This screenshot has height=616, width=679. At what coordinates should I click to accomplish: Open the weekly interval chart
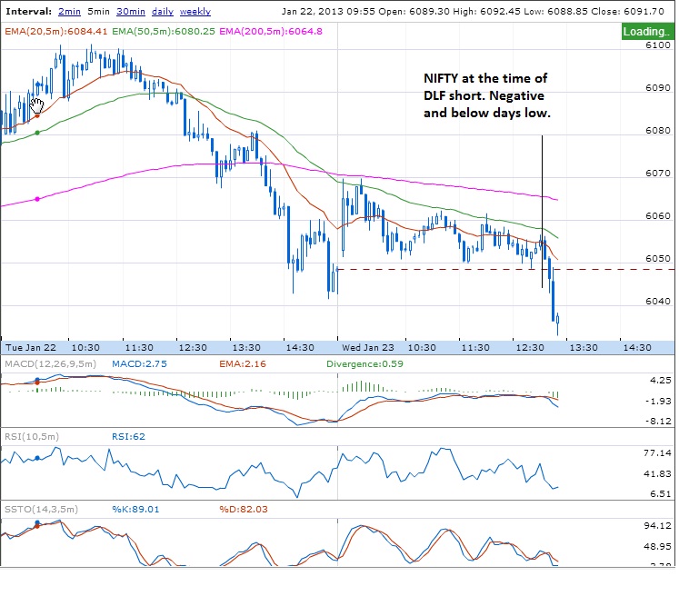coord(195,12)
